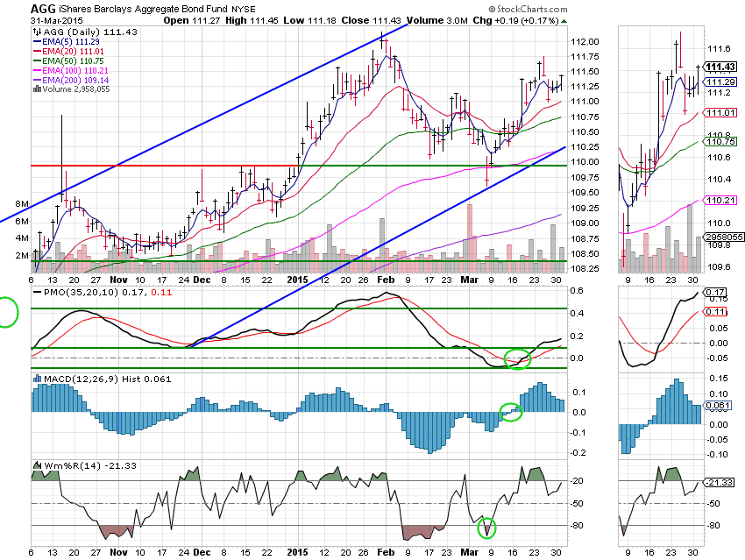
Task: Click the red EMA(20) line swatch
Action: (37, 52)
